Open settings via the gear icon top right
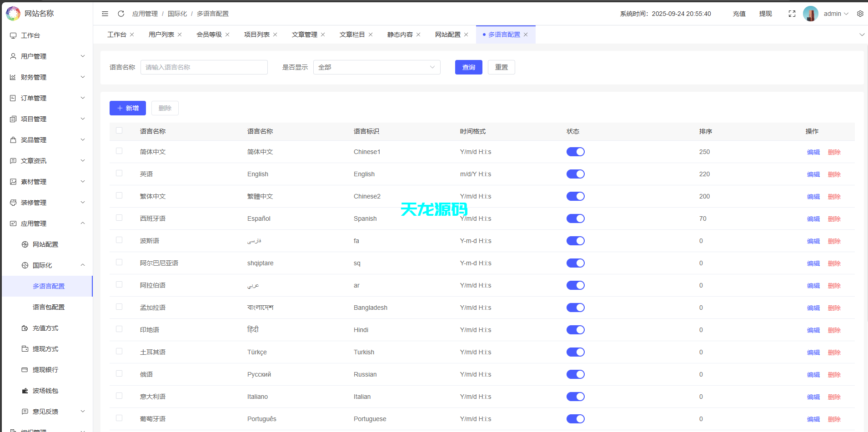Screen dimensions: 868x432 860,14
